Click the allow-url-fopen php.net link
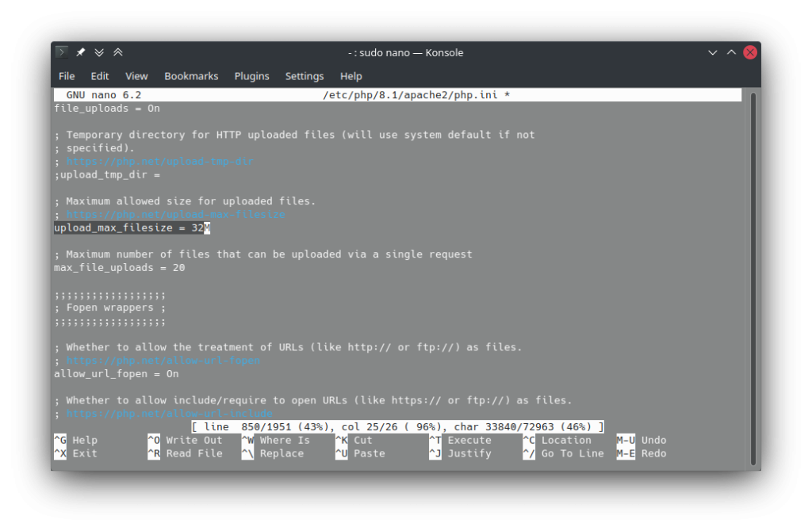 tap(163, 361)
